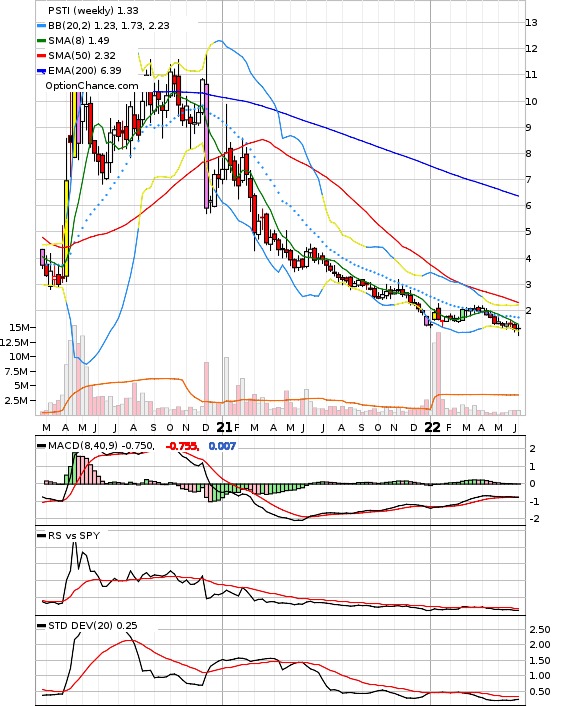Click the 15M volume axis label
The image size is (566, 706).
click(19, 327)
